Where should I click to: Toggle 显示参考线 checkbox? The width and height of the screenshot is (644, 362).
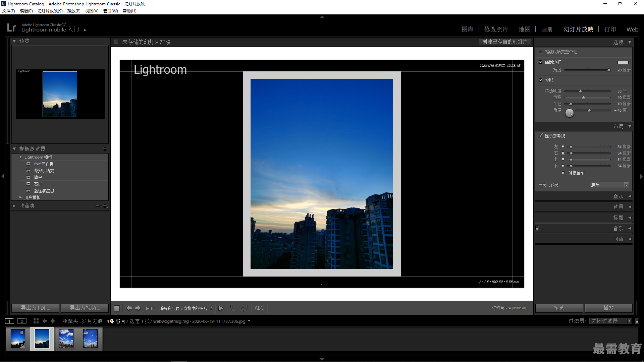click(541, 135)
